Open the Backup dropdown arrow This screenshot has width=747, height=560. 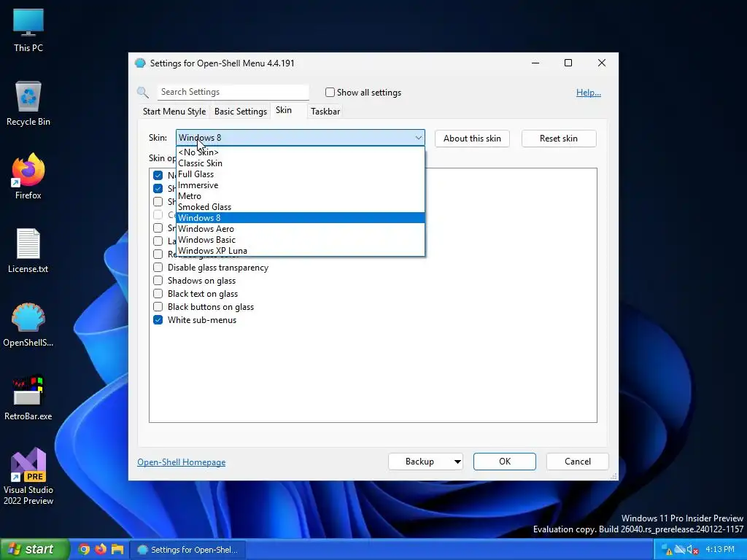pyautogui.click(x=457, y=462)
